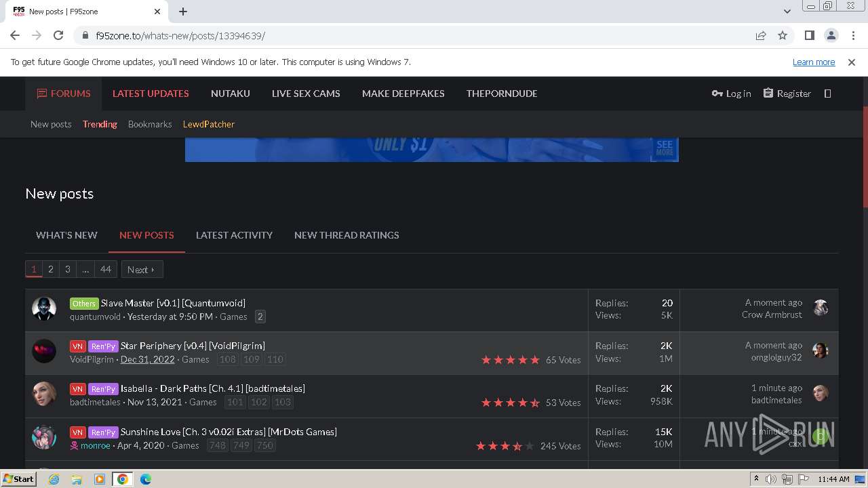Open Microsoft Edge from the taskbar
This screenshot has height=488, width=868.
[146, 479]
